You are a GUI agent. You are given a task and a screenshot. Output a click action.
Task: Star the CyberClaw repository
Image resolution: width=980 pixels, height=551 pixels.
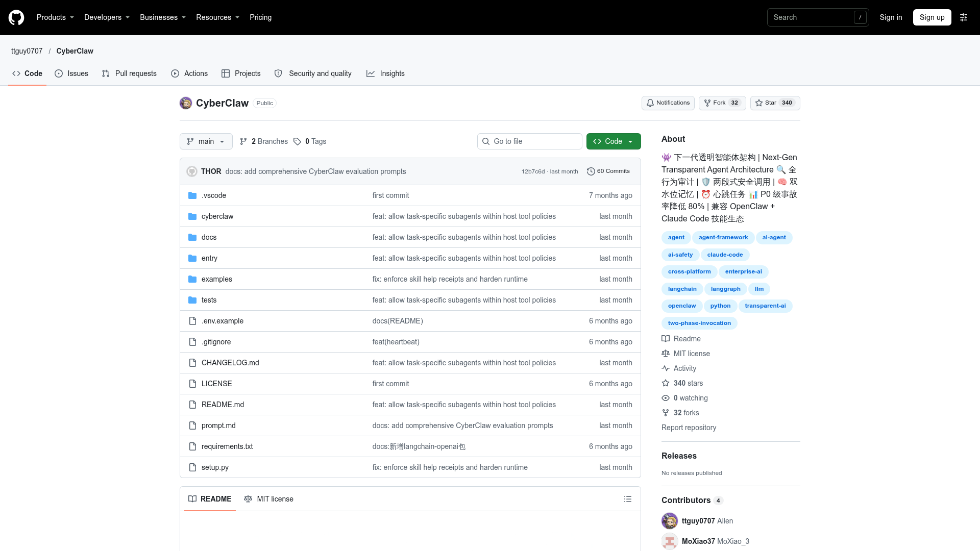point(775,103)
